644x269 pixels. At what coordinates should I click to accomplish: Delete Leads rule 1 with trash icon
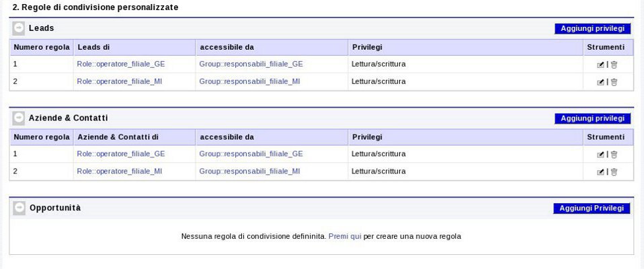tap(614, 65)
